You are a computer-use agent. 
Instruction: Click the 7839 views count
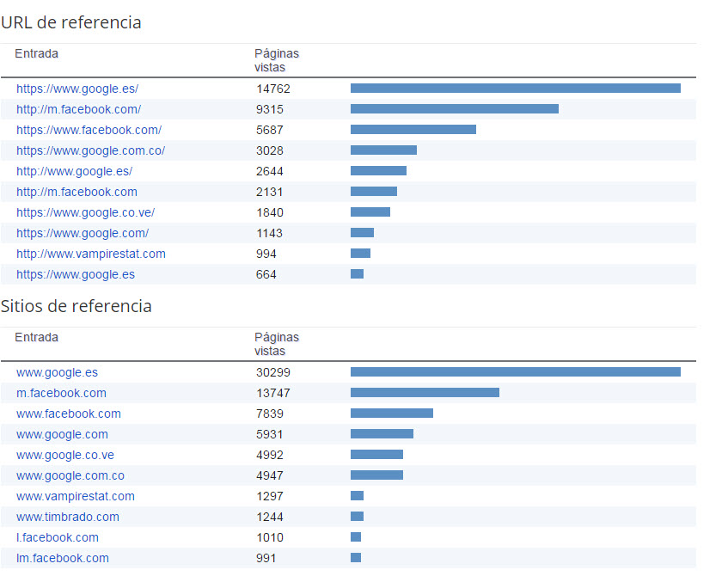270,414
